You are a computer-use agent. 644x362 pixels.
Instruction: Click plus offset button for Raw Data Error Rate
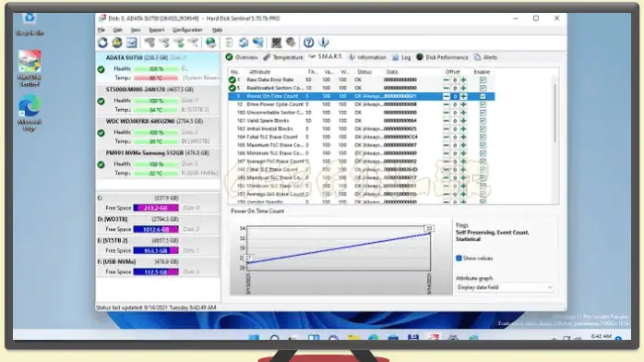tap(463, 79)
